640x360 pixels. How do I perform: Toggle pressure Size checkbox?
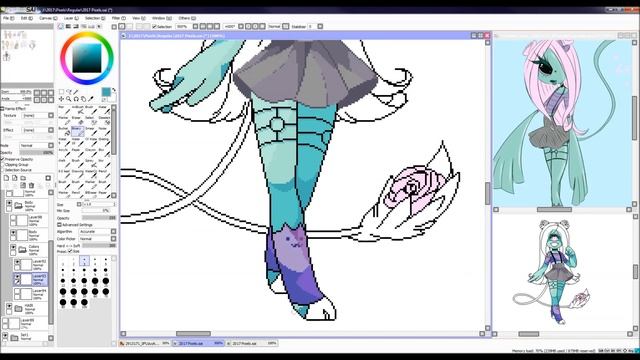click(x=70, y=251)
